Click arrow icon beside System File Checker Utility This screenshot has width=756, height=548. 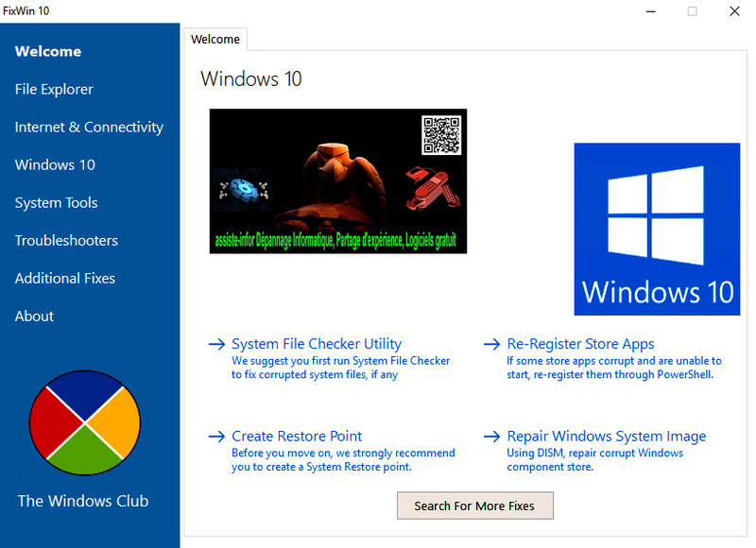tap(217, 344)
